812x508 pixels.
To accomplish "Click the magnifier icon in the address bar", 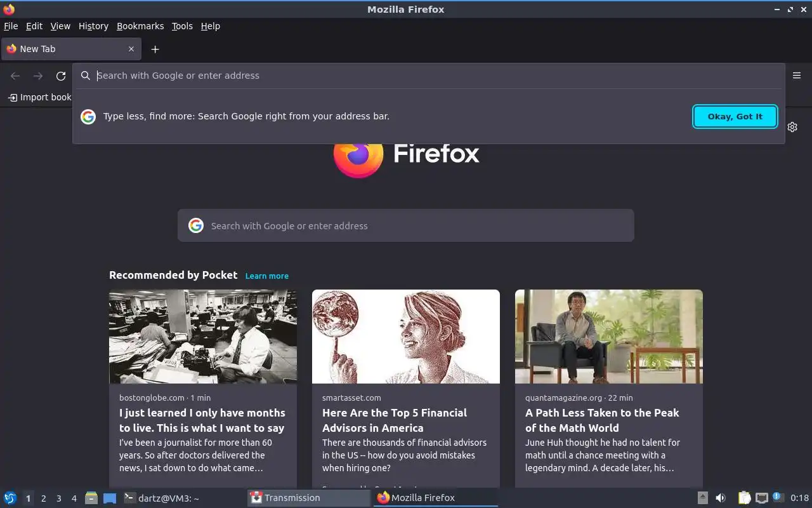I will [x=86, y=76].
